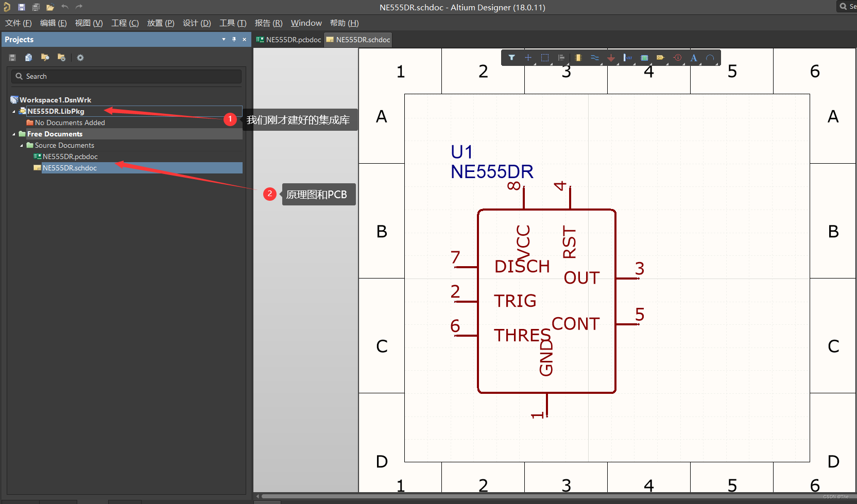
Task: Click the folder-with-gear project options icon
Action: click(62, 58)
